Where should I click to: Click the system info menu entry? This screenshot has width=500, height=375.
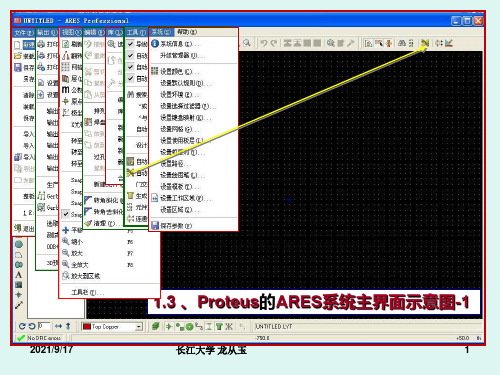pos(176,44)
